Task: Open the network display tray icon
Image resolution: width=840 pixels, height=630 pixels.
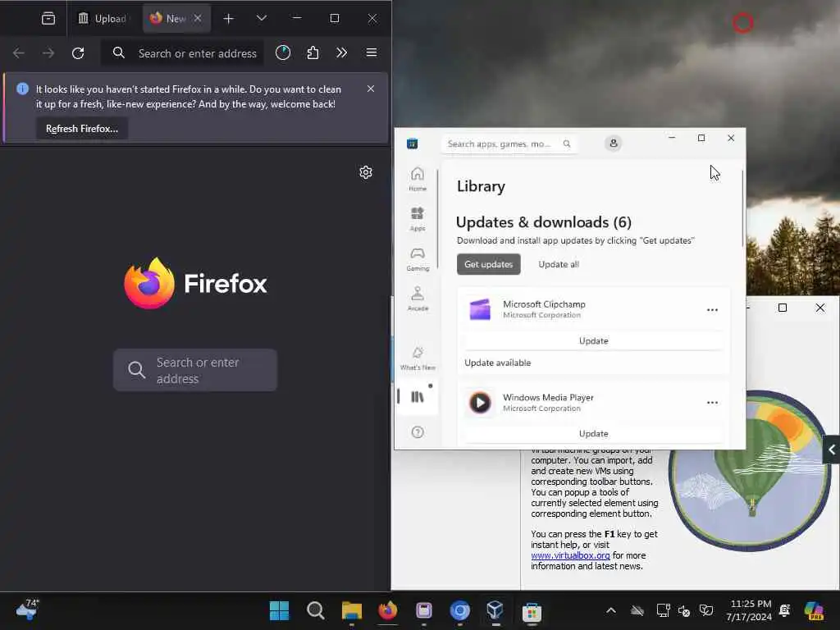Action: 663,610
